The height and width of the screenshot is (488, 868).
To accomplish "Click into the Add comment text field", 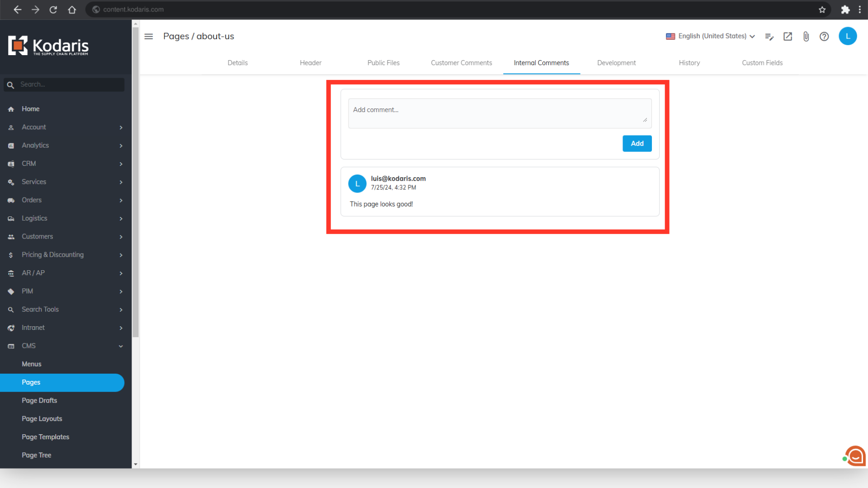I will point(499,113).
